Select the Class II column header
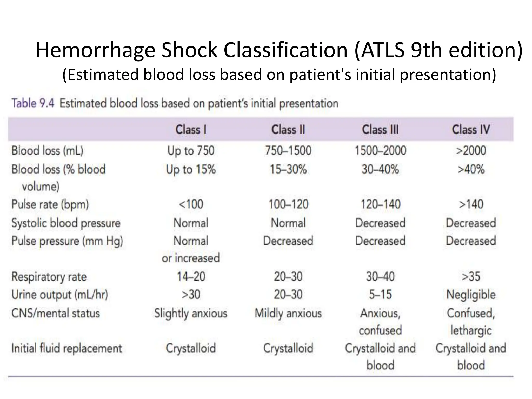The height and width of the screenshot is (399, 532). pos(288,129)
